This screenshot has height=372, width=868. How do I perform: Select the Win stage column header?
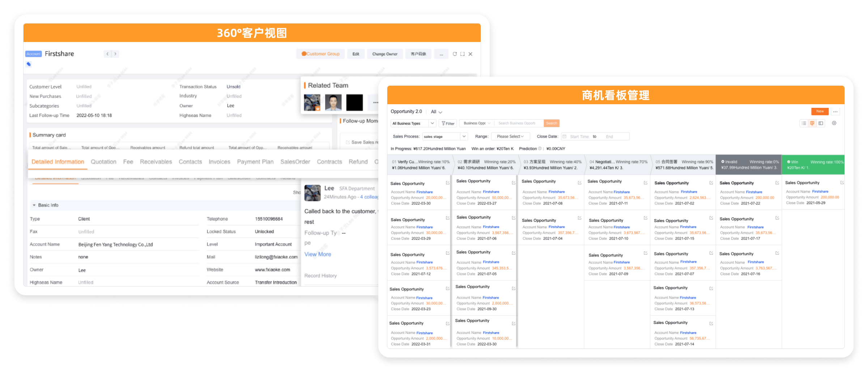point(813,165)
